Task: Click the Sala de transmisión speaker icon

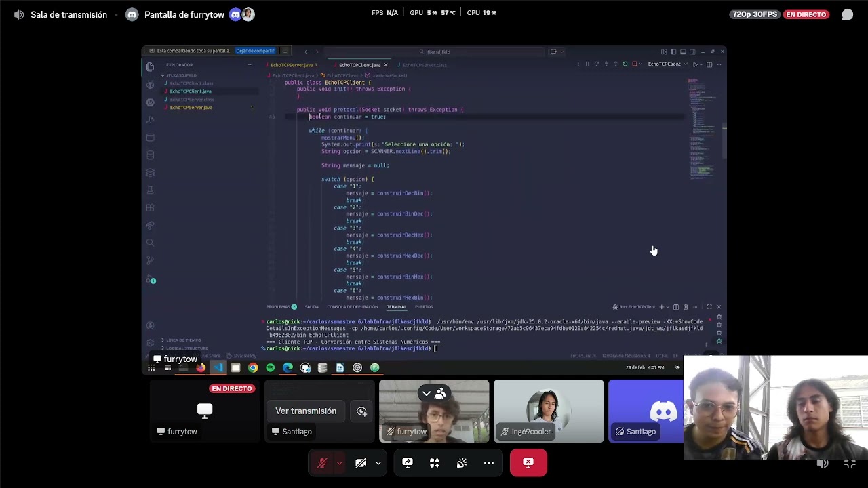Action: pyautogui.click(x=19, y=14)
